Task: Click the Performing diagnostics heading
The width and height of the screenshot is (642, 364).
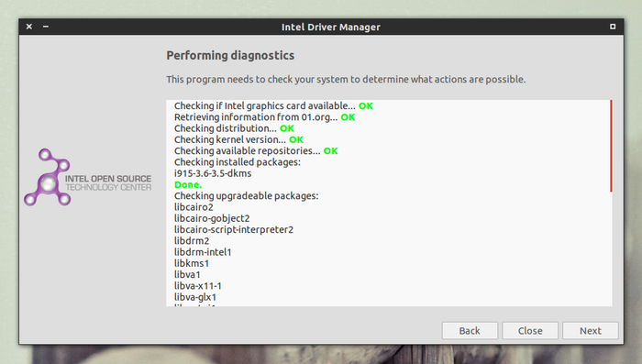Action: 230,55
